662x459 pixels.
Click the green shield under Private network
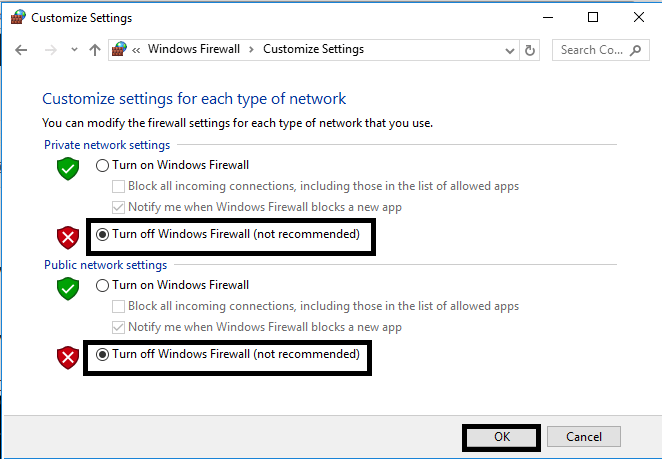(x=68, y=168)
